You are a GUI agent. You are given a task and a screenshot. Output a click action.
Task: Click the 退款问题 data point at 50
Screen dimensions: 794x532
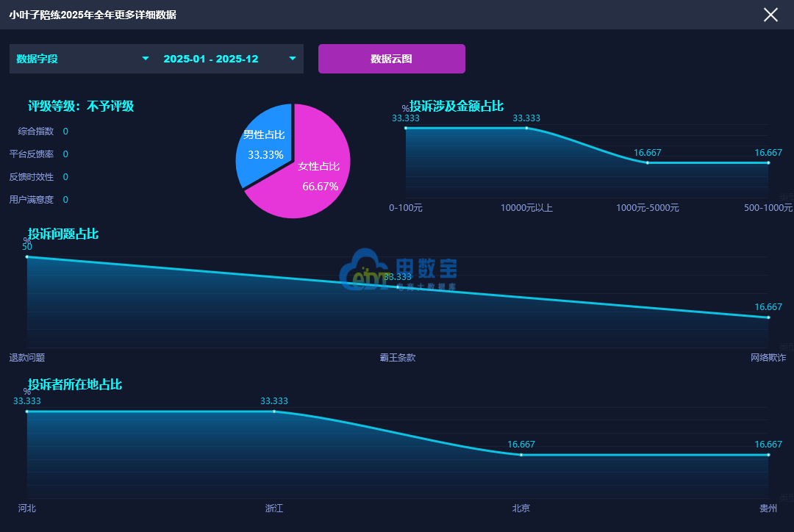pyautogui.click(x=27, y=256)
